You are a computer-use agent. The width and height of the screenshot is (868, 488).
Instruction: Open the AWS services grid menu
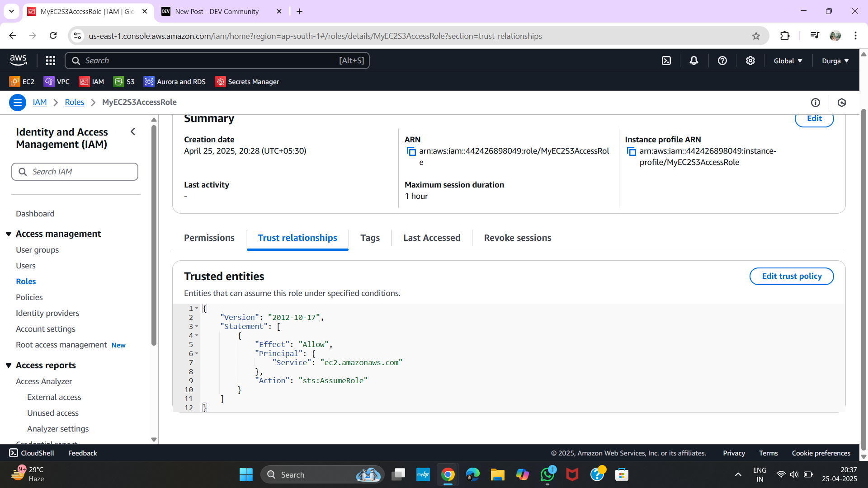click(x=51, y=61)
